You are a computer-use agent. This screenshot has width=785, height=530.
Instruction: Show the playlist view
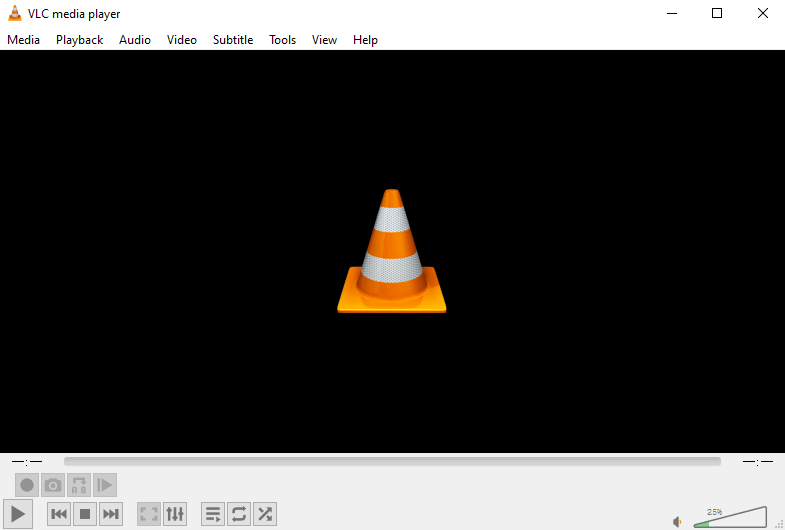213,514
